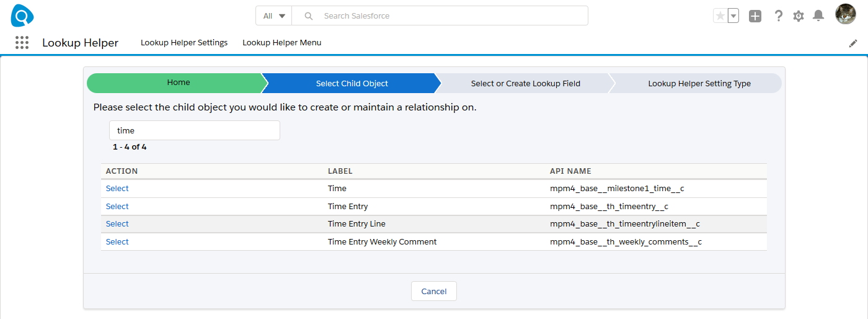Screen dimensions: 868x319
Task: Click API name mpm4_base__th_timeentry__c
Action: tap(609, 207)
